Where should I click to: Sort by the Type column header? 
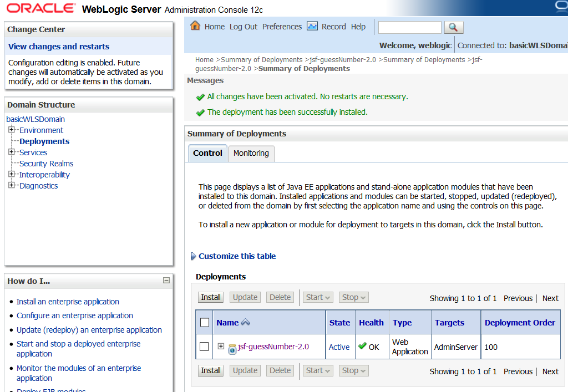coord(403,323)
